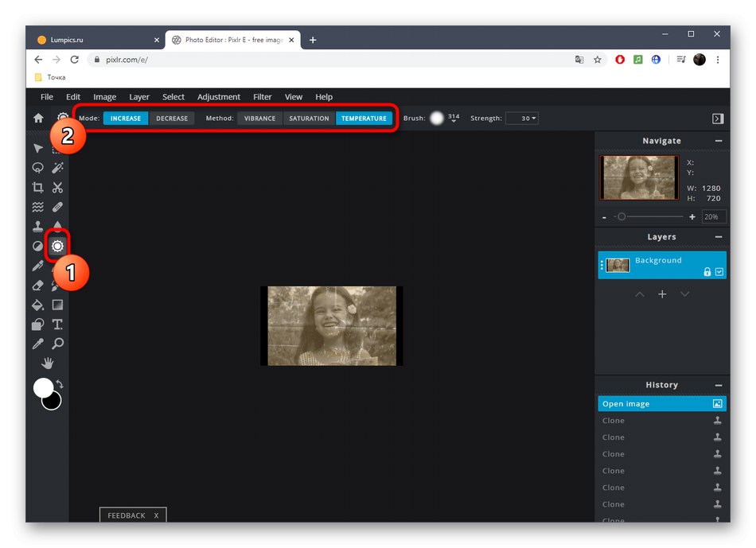This screenshot has height=548, width=756.
Task: Dismiss the Feedback box with X
Action: coord(156,515)
